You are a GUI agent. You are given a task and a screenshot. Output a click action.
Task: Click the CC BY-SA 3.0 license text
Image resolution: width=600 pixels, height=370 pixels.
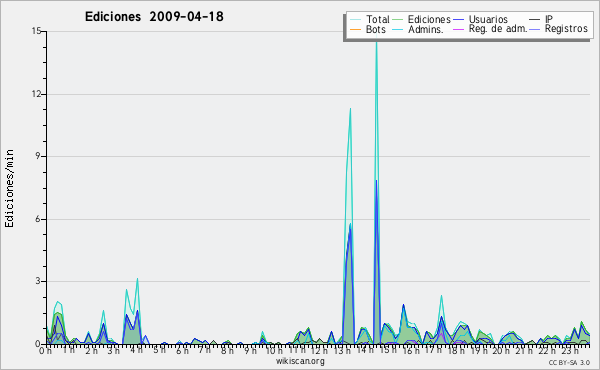point(569,362)
